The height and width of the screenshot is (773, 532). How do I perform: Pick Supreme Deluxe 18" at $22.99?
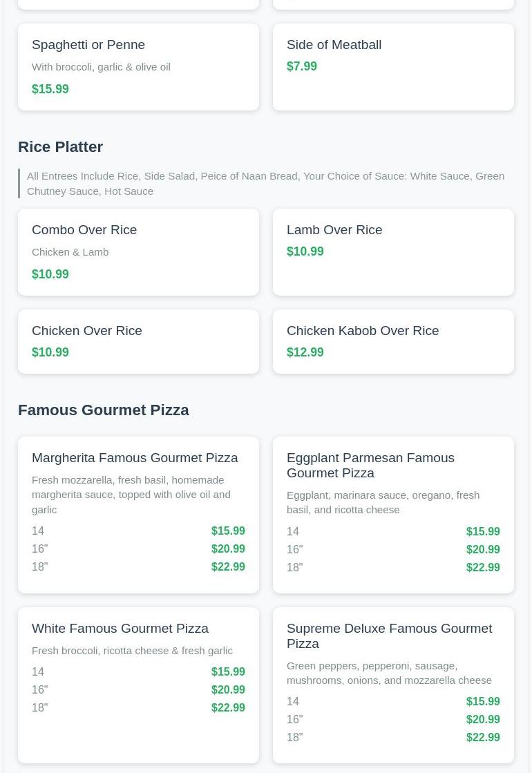(392, 738)
